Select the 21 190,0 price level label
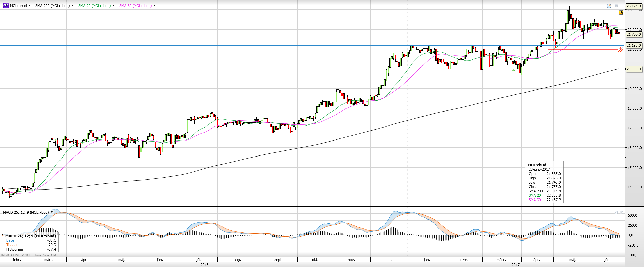This screenshot has height=267, width=644. coord(634,45)
